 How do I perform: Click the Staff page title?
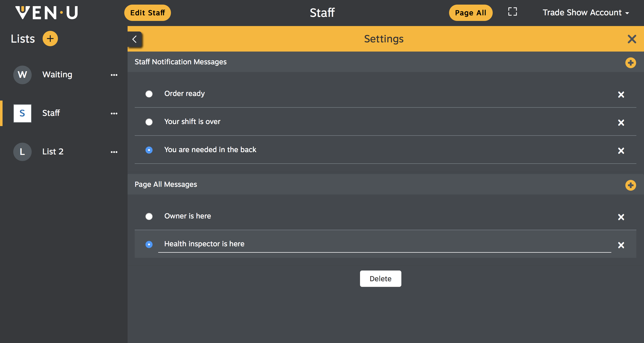pyautogui.click(x=322, y=13)
